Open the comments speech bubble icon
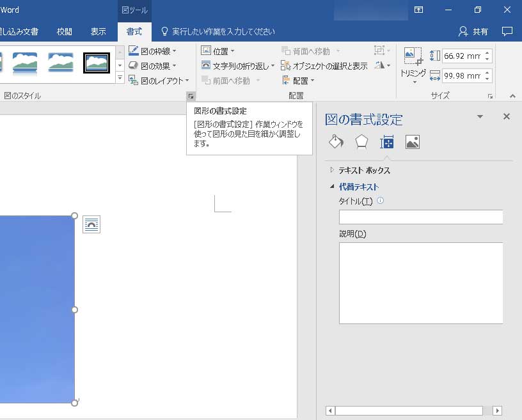This screenshot has height=420, width=522. (507, 31)
